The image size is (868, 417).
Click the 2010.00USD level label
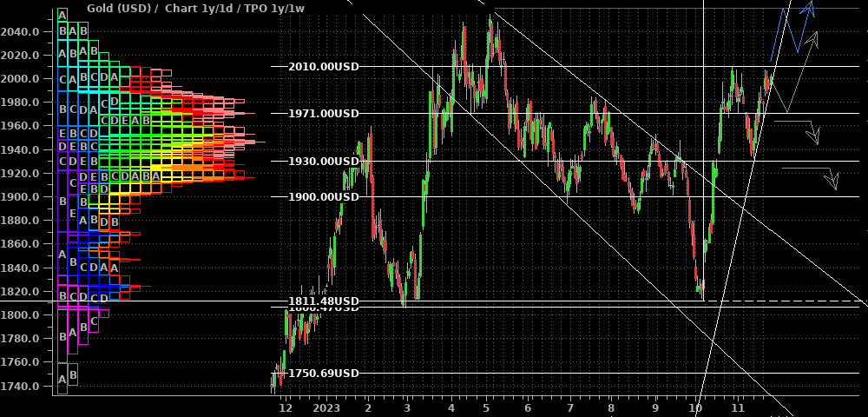[323, 66]
